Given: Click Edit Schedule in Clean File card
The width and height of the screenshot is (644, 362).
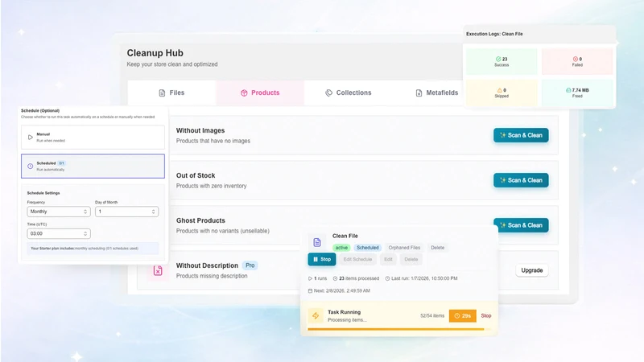Looking at the screenshot, I should point(357,259).
